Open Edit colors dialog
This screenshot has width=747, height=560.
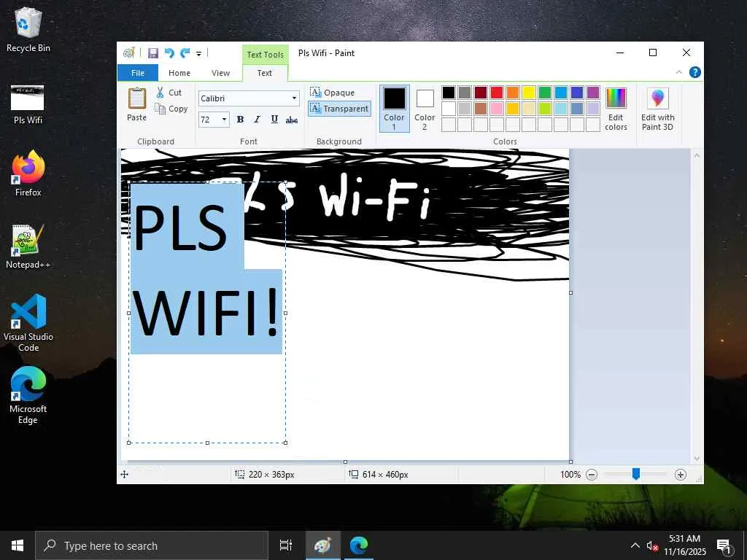point(616,109)
